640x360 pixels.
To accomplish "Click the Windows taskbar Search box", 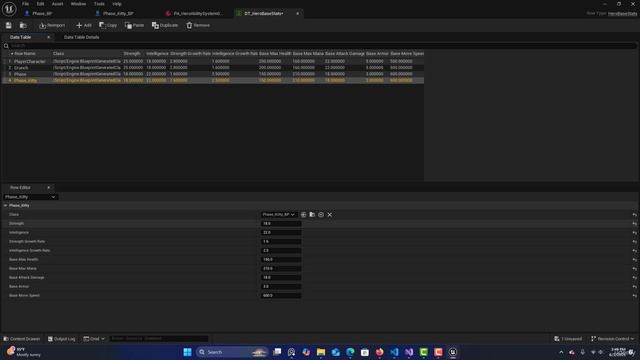I will (x=231, y=352).
